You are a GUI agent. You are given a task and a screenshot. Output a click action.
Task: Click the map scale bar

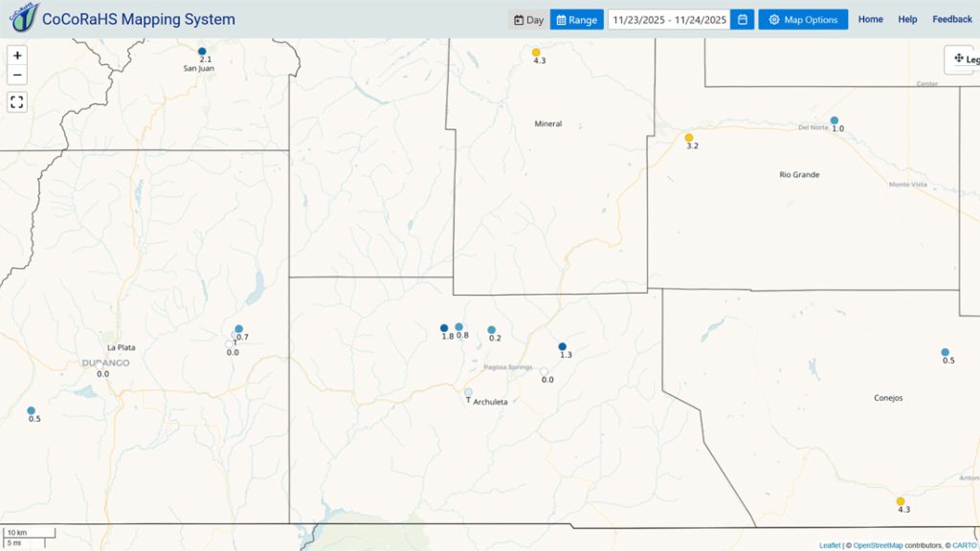pyautogui.click(x=30, y=538)
